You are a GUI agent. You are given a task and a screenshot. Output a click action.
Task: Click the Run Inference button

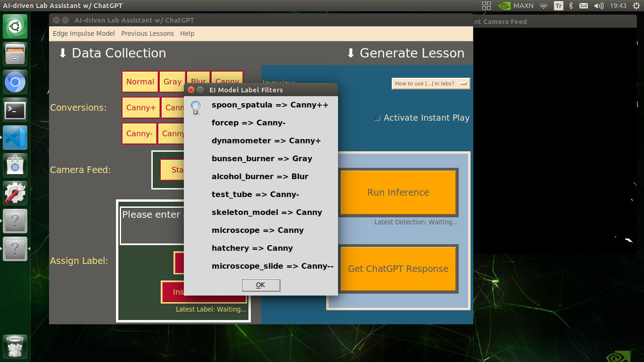398,192
